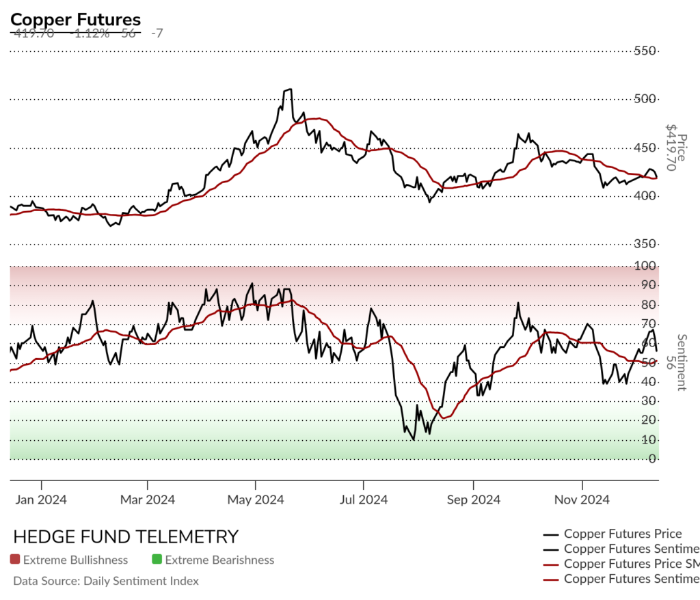Select the Sep 2024 axis tick label
Viewport: 700px width, 600px height.
tap(473, 499)
